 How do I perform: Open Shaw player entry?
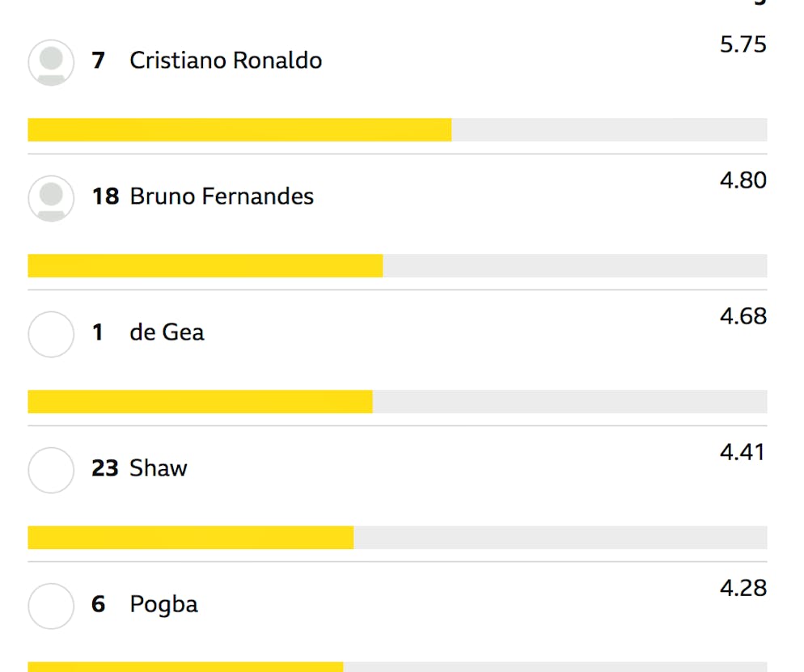point(159,468)
